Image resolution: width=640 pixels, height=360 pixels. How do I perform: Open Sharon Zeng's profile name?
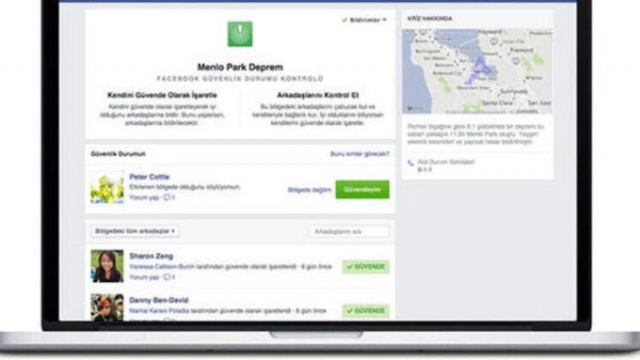[x=151, y=256]
